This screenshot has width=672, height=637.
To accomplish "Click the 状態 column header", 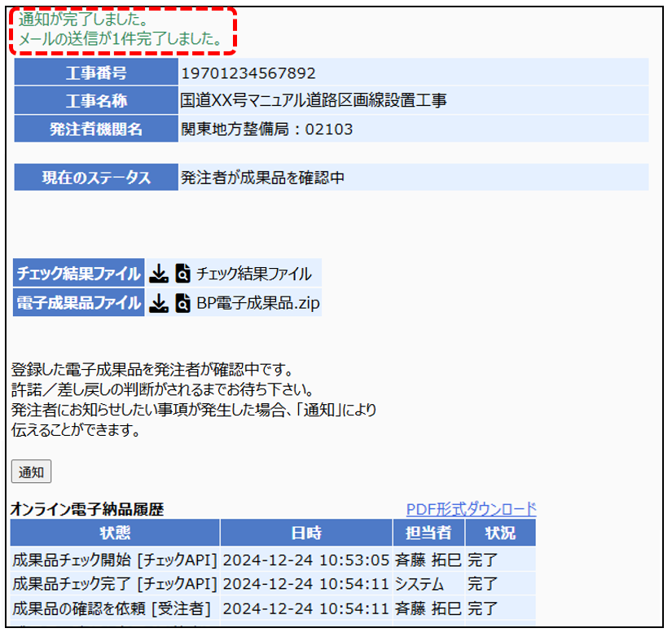I will point(115,534).
